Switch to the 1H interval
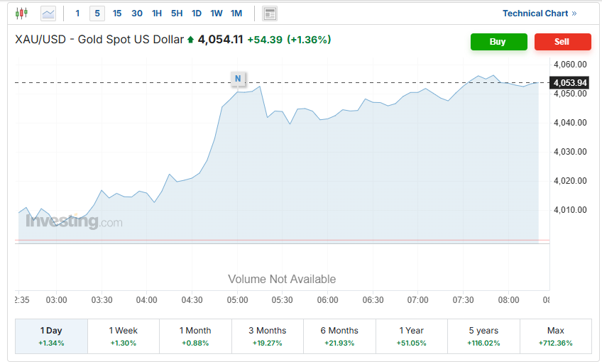602x364 pixels. tap(157, 13)
